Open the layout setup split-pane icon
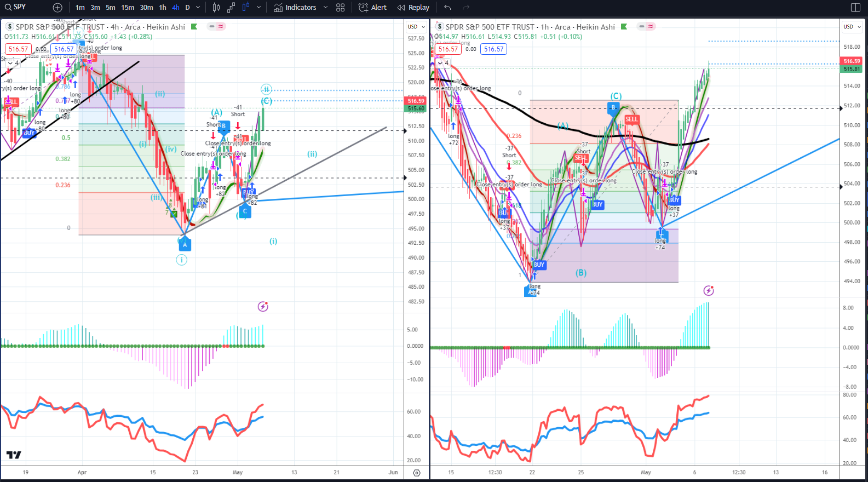Screen dimensions: 868x482 click(x=855, y=8)
